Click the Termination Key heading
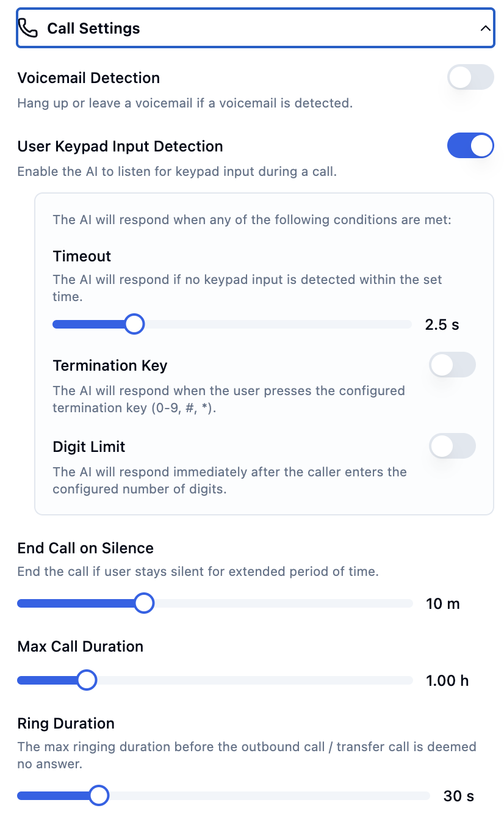 coord(110,365)
